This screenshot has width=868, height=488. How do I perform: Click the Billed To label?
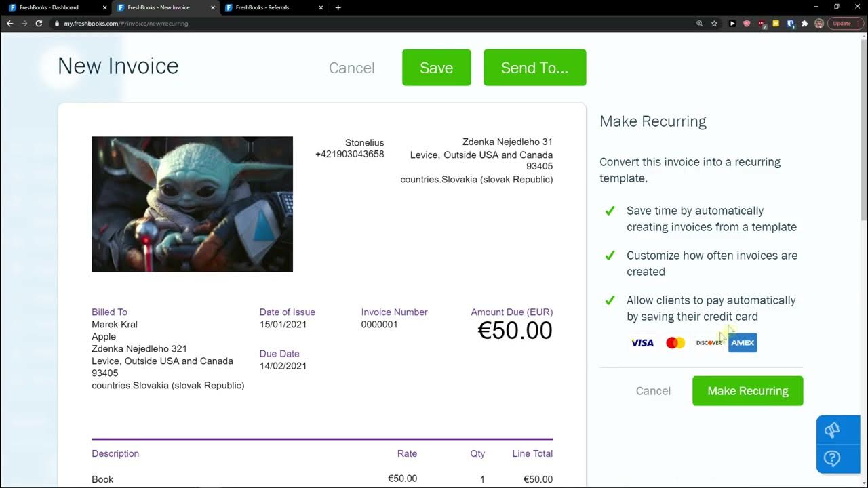109,312
